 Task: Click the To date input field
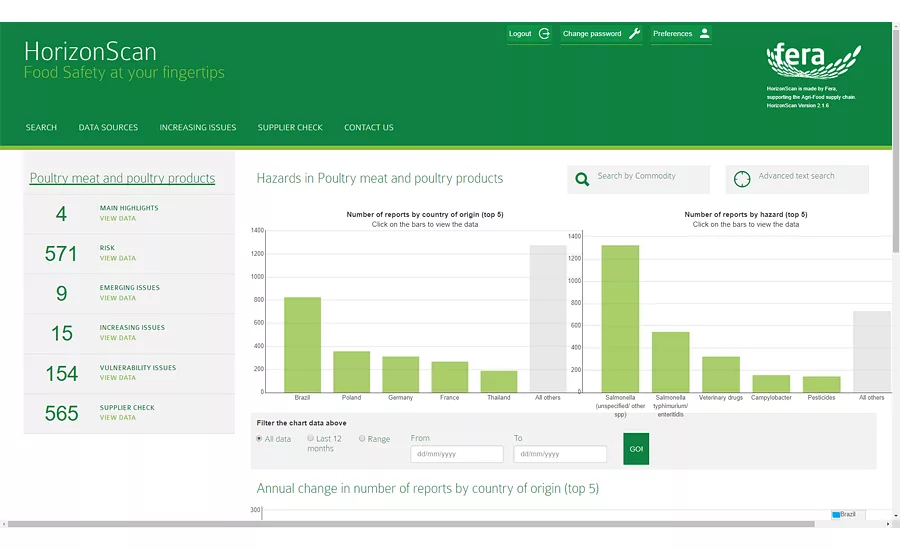560,454
